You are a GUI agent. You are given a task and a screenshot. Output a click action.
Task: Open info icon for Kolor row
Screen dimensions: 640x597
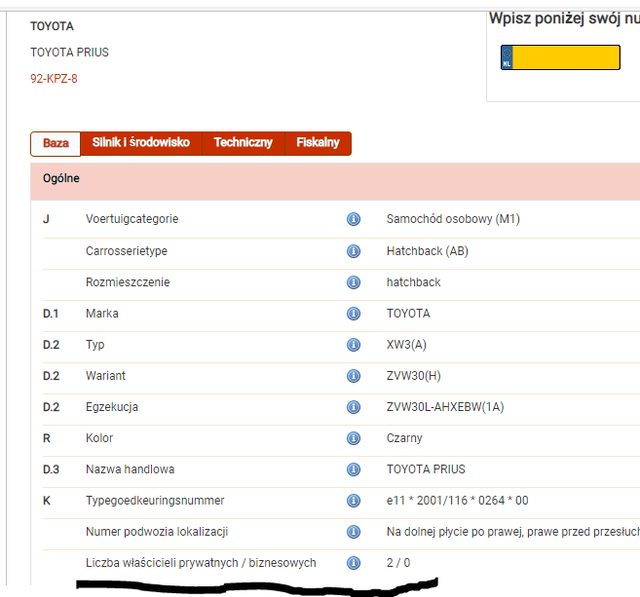[x=353, y=438]
